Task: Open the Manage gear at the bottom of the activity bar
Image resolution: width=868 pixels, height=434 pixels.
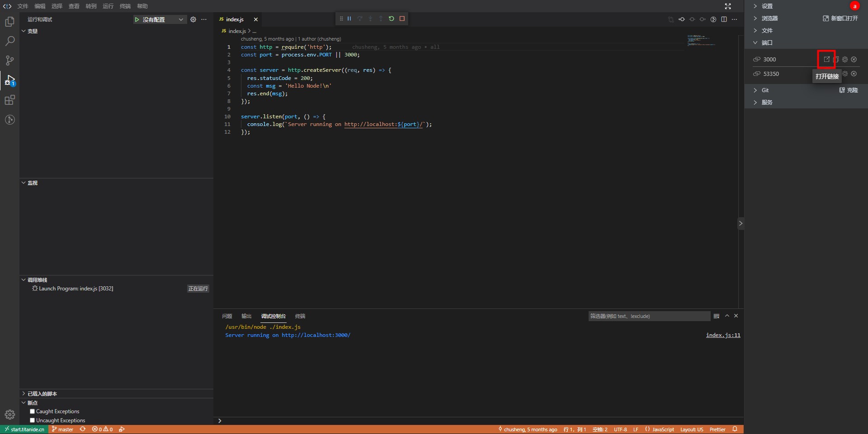Action: tap(9, 415)
